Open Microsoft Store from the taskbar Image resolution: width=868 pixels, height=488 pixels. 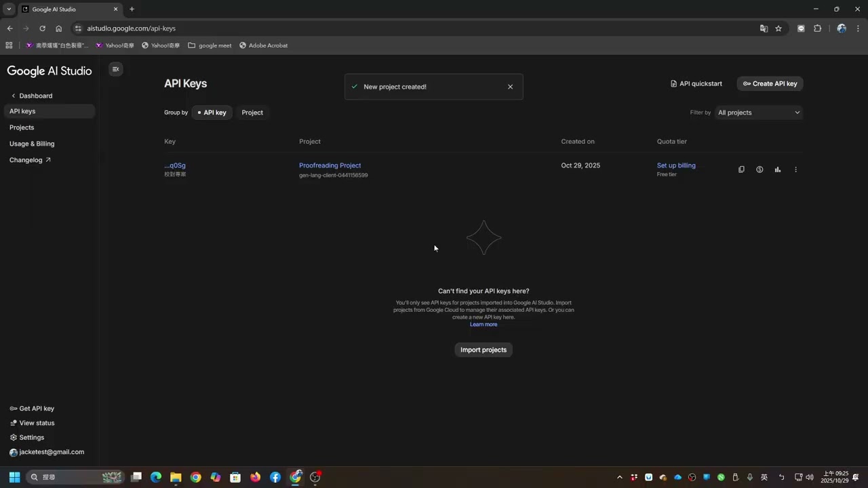tap(235, 477)
